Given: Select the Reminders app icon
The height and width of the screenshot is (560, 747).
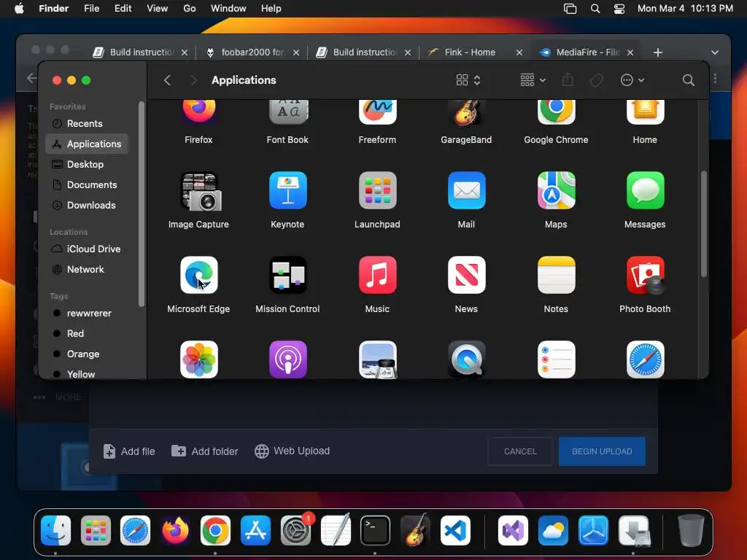Looking at the screenshot, I should 556,359.
